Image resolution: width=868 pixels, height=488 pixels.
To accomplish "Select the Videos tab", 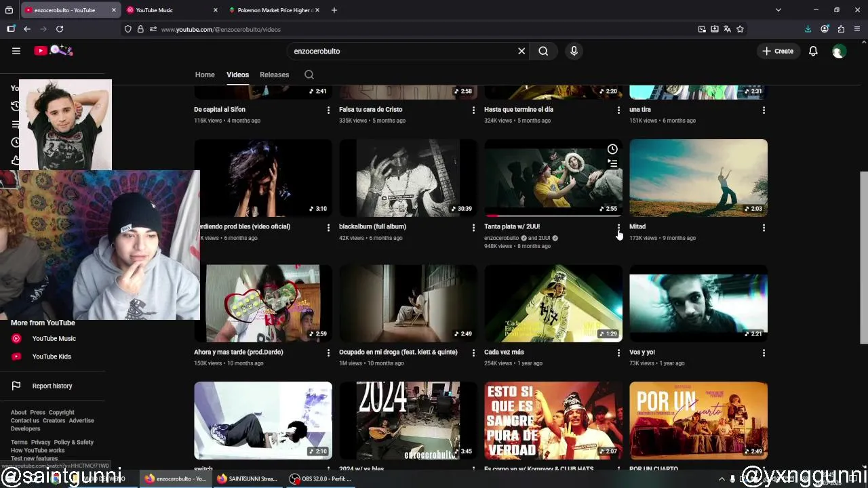I will 237,75.
